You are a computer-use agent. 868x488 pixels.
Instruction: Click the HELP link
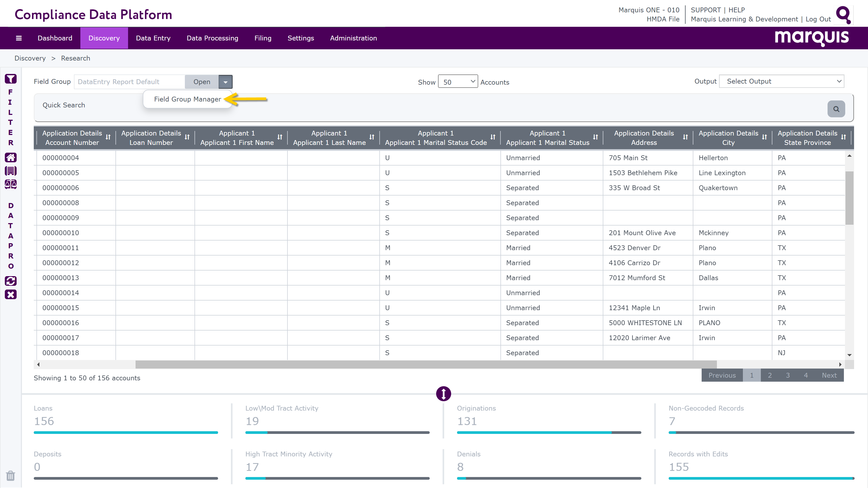point(737,10)
